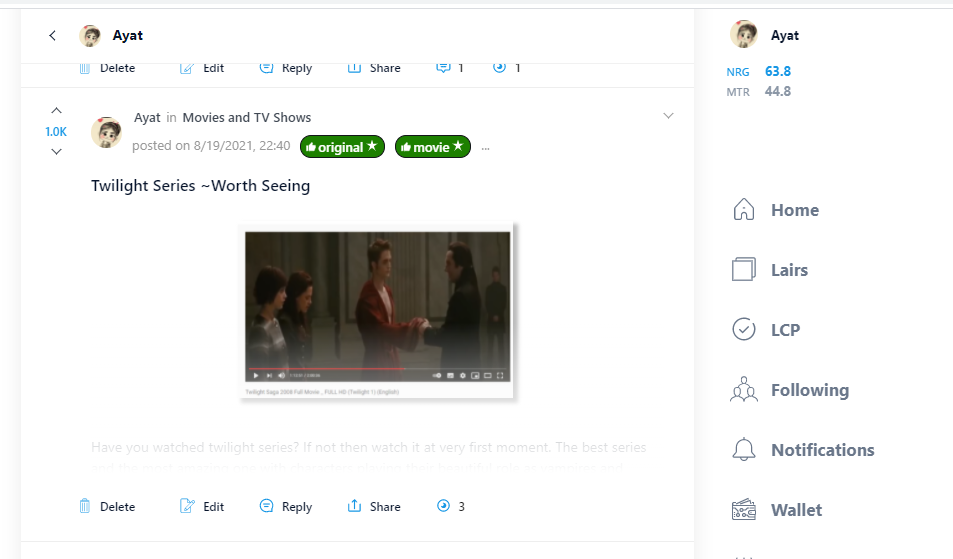Go back using the left arrow icon

pyautogui.click(x=53, y=35)
